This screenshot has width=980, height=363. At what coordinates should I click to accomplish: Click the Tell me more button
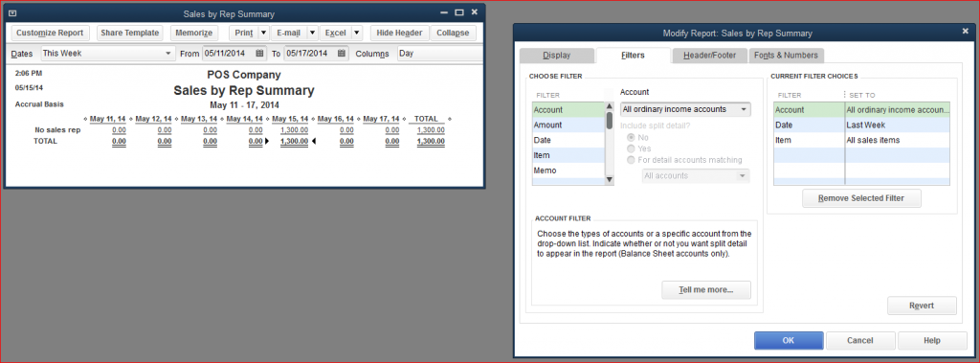click(x=706, y=290)
